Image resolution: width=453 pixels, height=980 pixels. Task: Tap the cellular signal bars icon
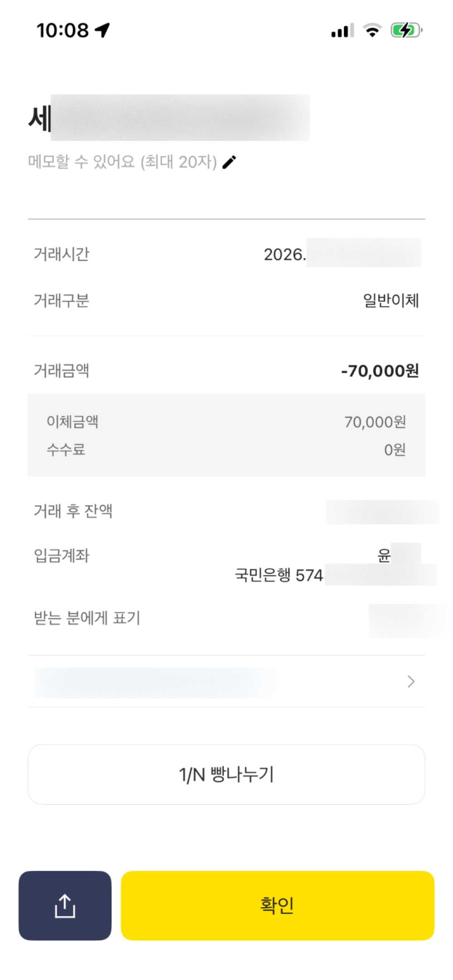point(342,31)
